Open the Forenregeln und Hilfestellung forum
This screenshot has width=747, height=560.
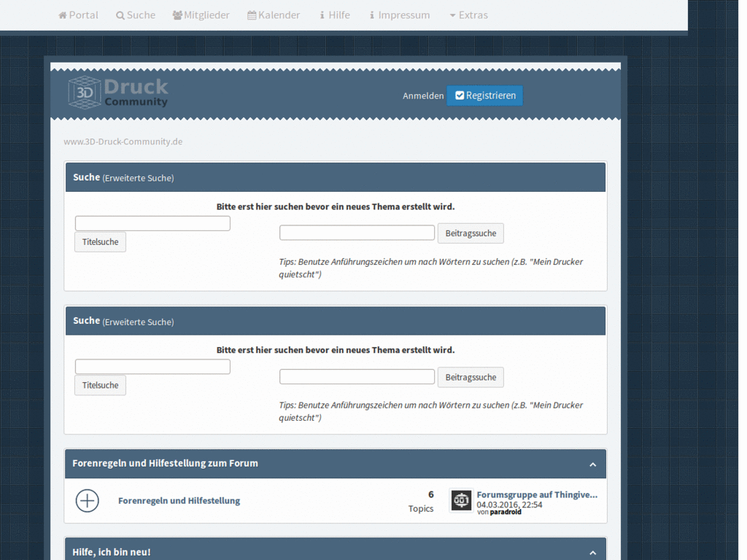point(179,500)
